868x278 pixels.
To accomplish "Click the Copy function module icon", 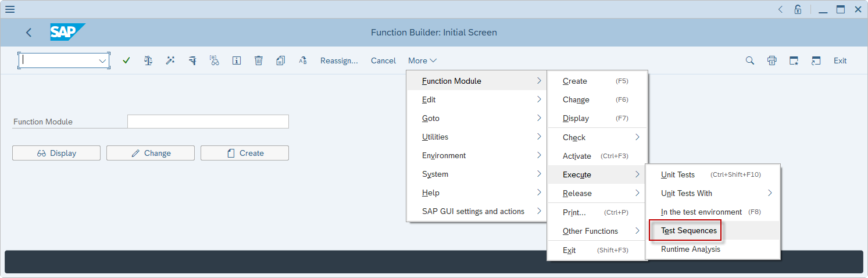I will (x=281, y=60).
